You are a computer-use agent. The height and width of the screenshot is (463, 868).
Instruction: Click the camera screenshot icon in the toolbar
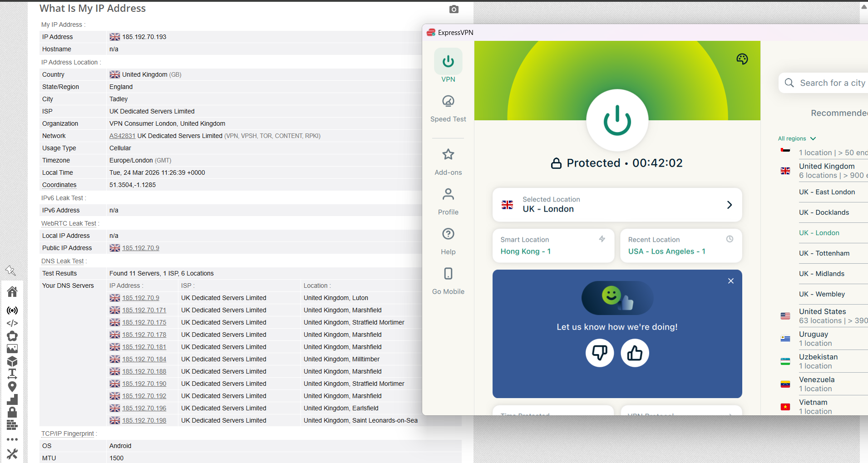click(x=453, y=9)
